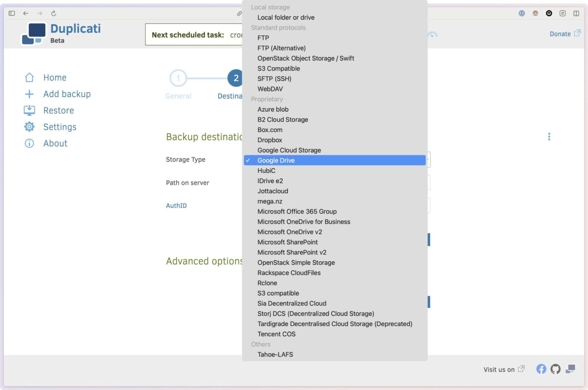Select Local folder or drive option
Image resolution: width=588 pixels, height=390 pixels.
tap(286, 18)
